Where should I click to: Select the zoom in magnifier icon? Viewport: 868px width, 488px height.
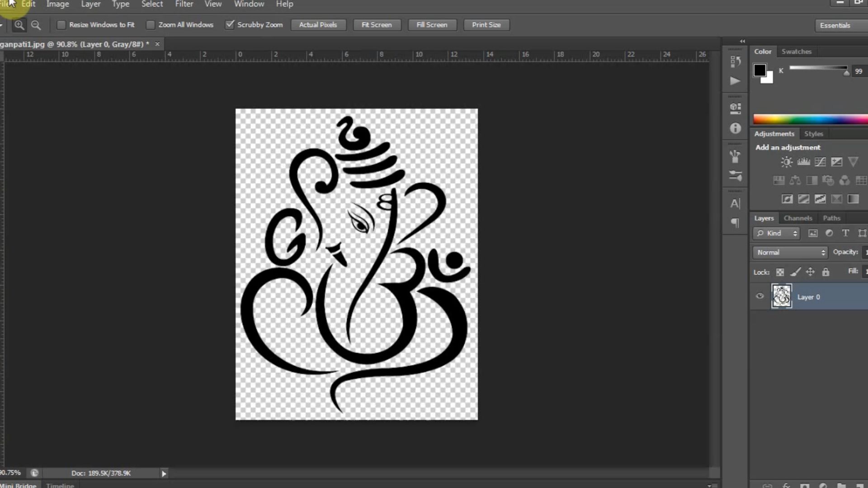click(19, 25)
